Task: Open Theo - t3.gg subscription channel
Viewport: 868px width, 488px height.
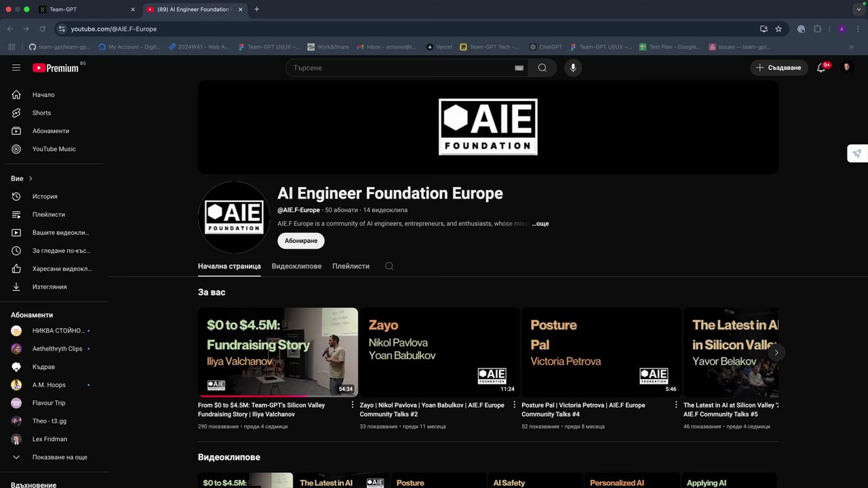Action: tap(54, 421)
